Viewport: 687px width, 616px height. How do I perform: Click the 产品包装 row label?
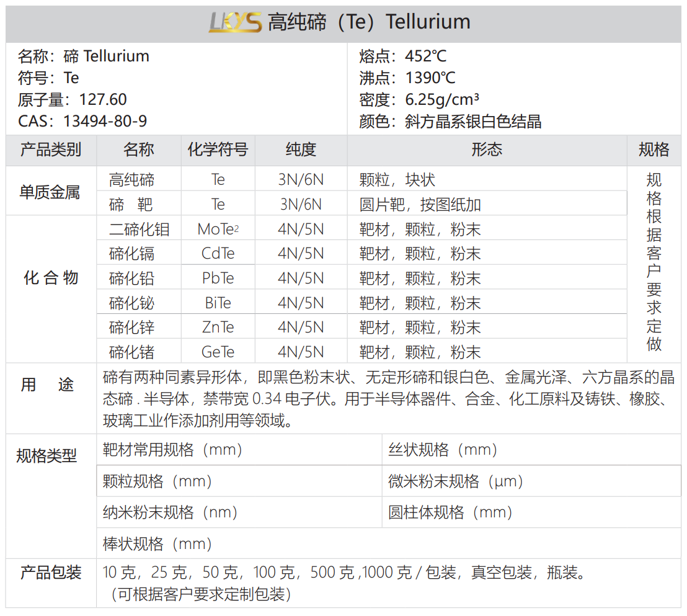tap(51, 572)
